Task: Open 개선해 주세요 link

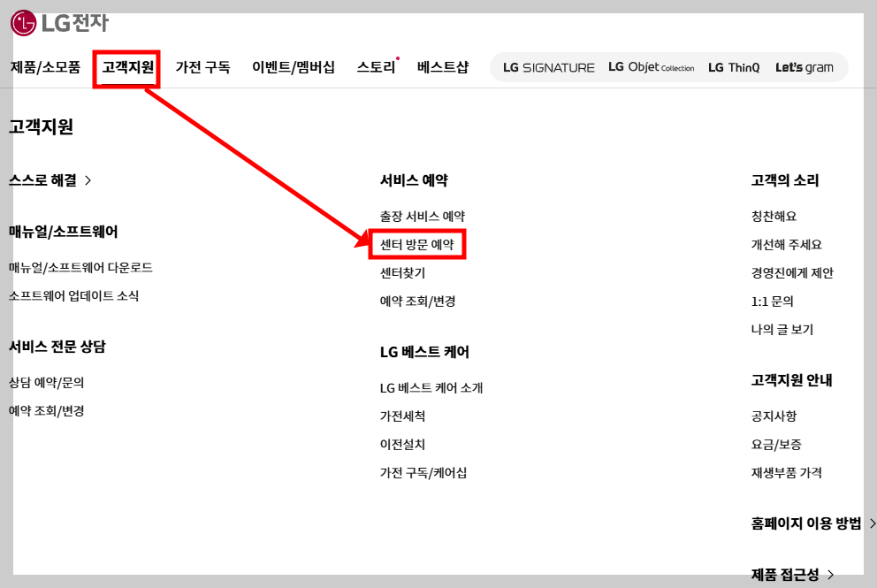Action: tap(787, 245)
